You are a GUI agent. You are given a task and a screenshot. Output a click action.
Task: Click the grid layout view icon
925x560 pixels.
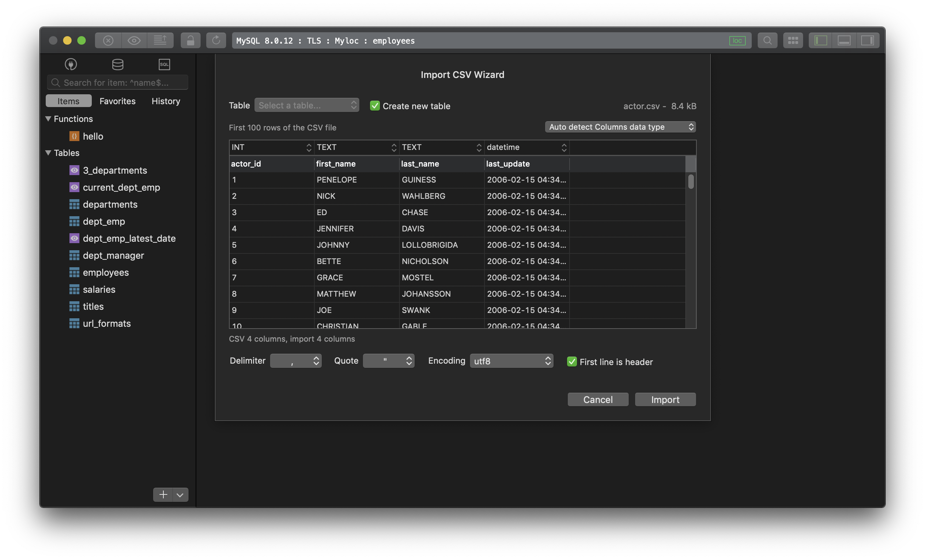pyautogui.click(x=792, y=40)
